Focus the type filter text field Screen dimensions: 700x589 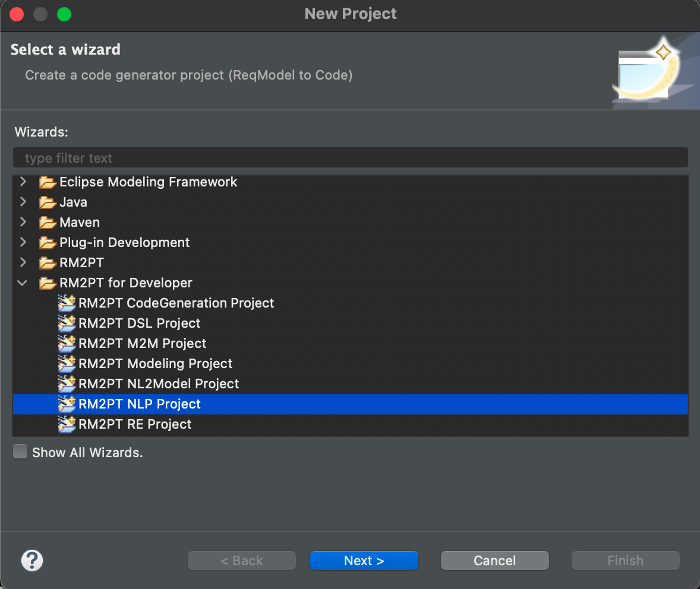click(x=351, y=157)
